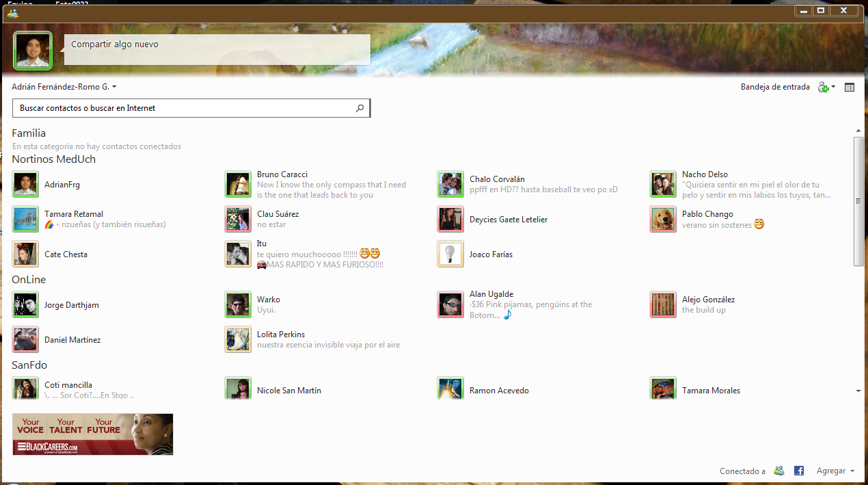The image size is (868, 485).
Task: Open Tamara Retamal contact avatar
Action: tap(25, 220)
